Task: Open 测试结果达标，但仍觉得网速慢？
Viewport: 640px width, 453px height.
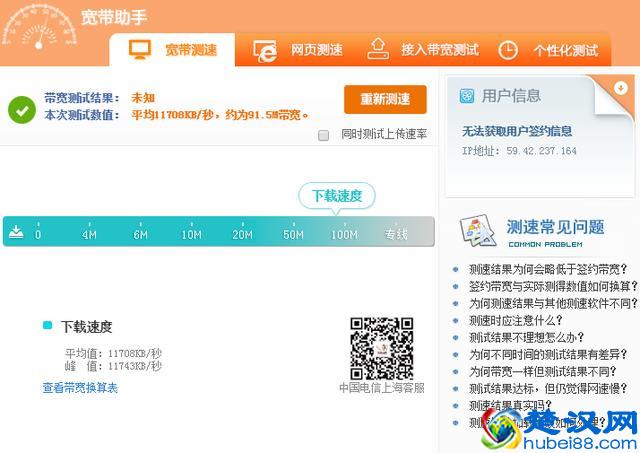Action: (548, 388)
